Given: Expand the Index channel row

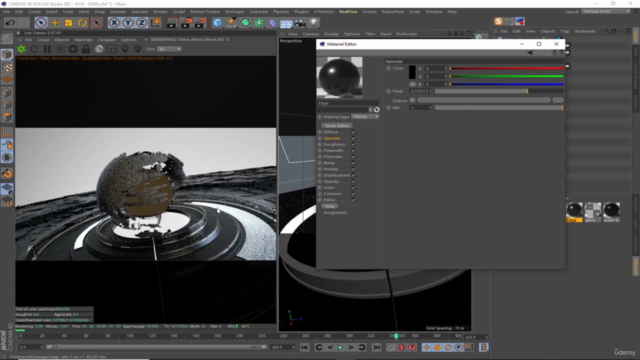Looking at the screenshot, I should pos(320,187).
